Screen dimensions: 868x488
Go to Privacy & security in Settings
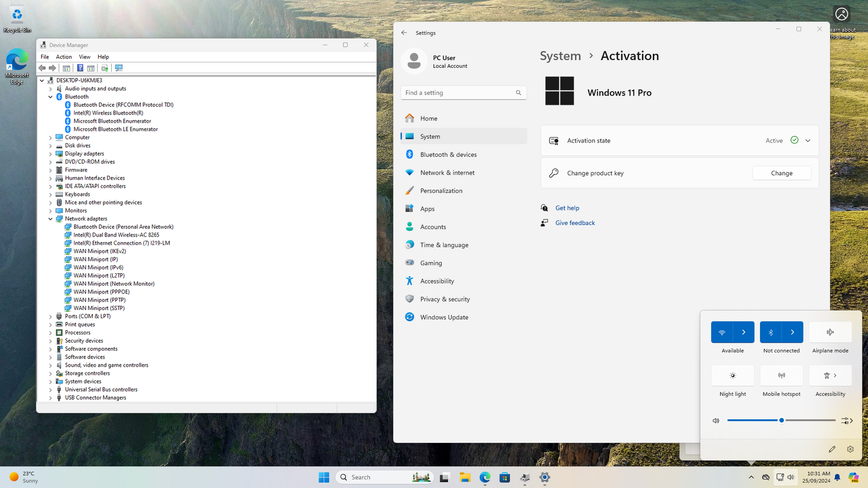[x=464, y=299]
